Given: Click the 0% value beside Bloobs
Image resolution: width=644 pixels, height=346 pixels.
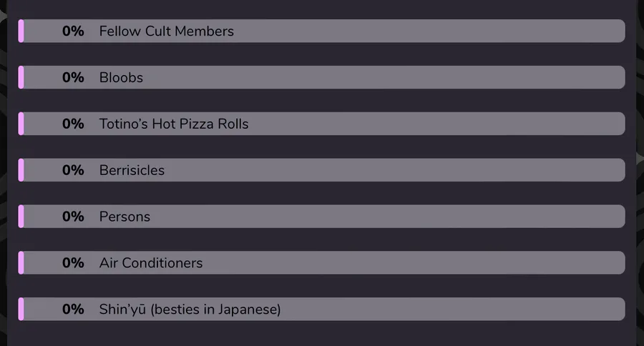Looking at the screenshot, I should click(x=73, y=77).
